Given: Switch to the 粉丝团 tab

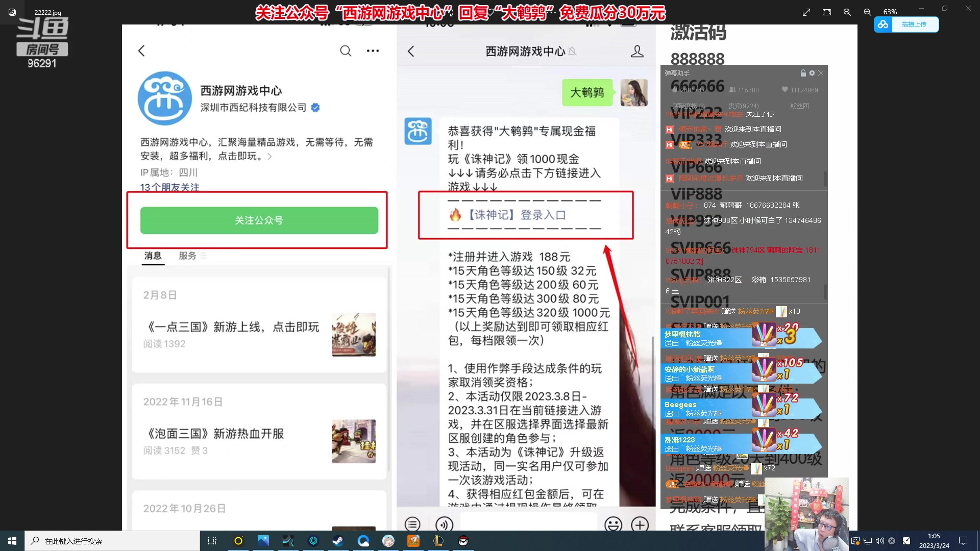Looking at the screenshot, I should [799, 106].
